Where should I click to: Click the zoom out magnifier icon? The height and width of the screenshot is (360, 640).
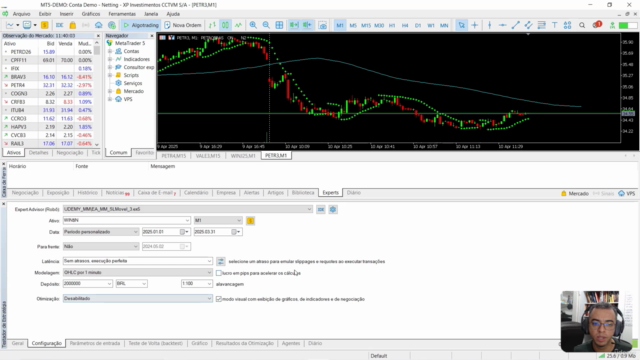[x=266, y=25]
